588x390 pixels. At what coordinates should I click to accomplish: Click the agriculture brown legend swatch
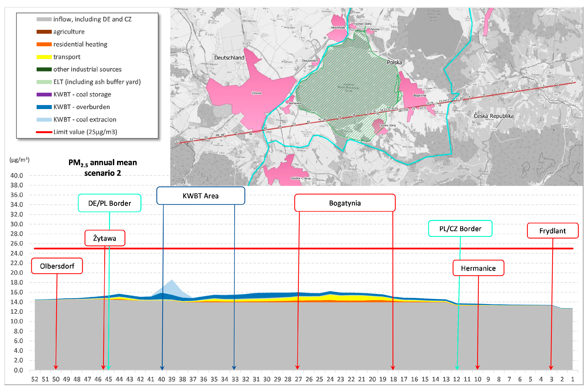pos(44,32)
